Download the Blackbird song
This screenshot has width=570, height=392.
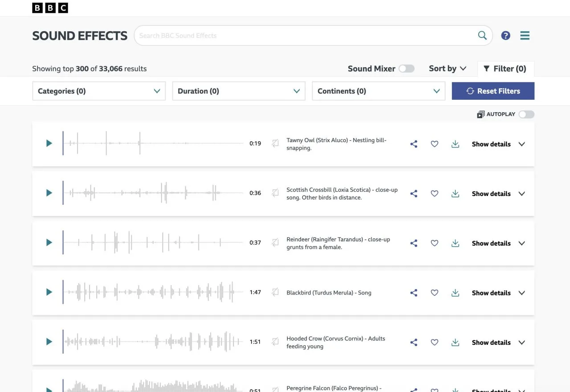tap(455, 293)
